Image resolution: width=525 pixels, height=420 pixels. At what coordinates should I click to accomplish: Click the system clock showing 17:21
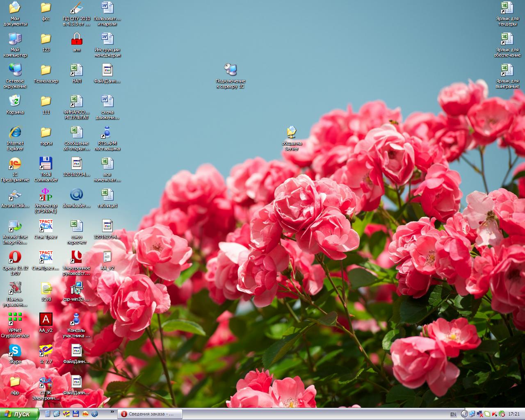click(x=514, y=414)
